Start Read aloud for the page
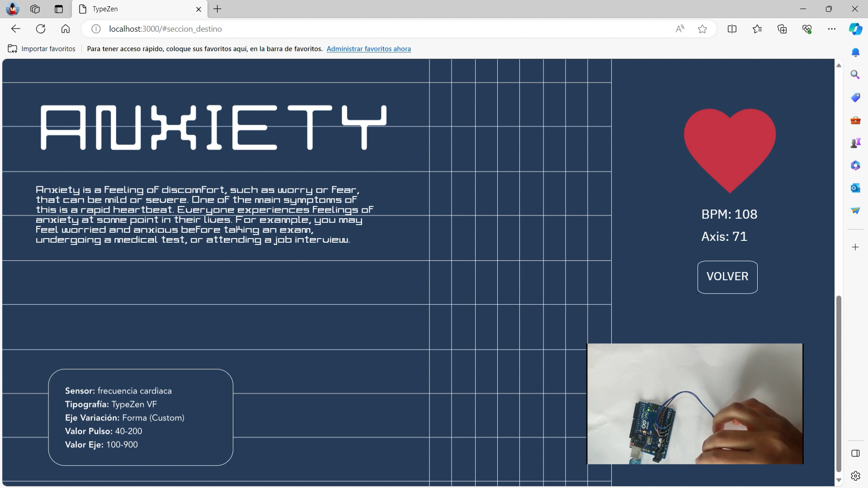The width and height of the screenshot is (868, 488). coord(680,29)
